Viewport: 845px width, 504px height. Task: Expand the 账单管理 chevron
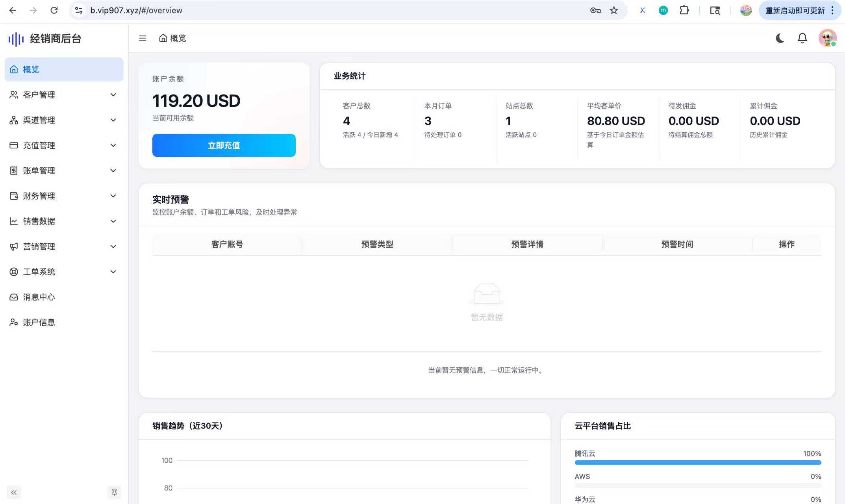113,170
